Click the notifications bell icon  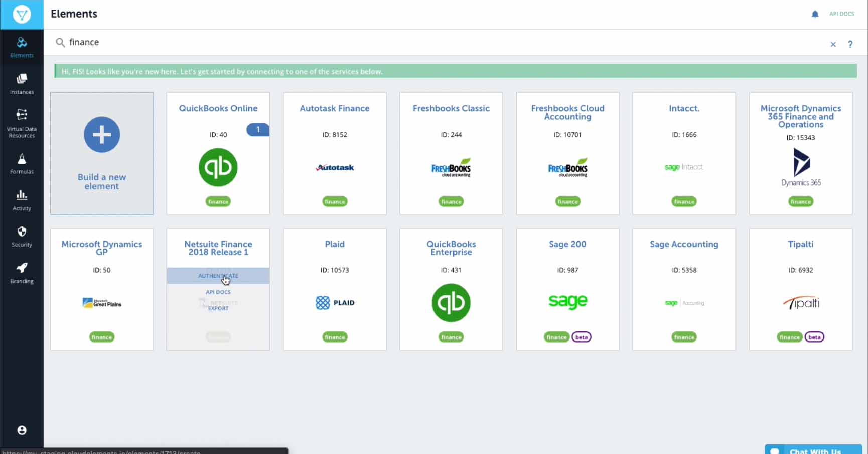[815, 14]
